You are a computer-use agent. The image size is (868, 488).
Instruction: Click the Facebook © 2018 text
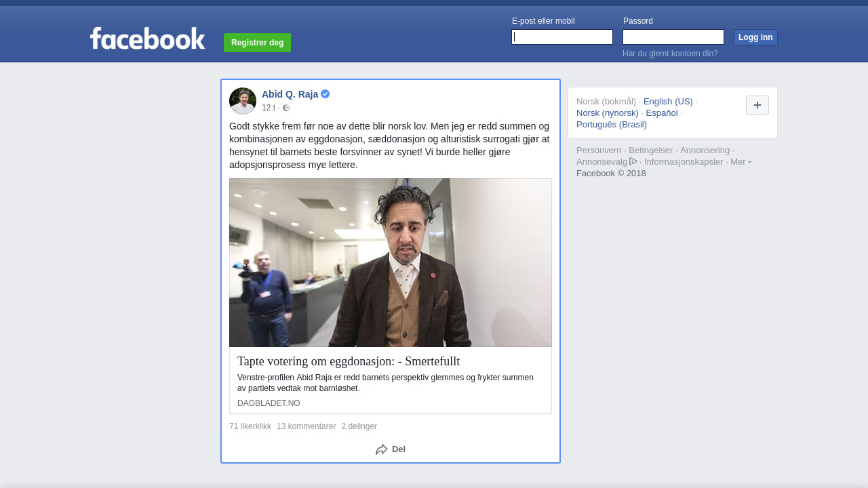611,174
